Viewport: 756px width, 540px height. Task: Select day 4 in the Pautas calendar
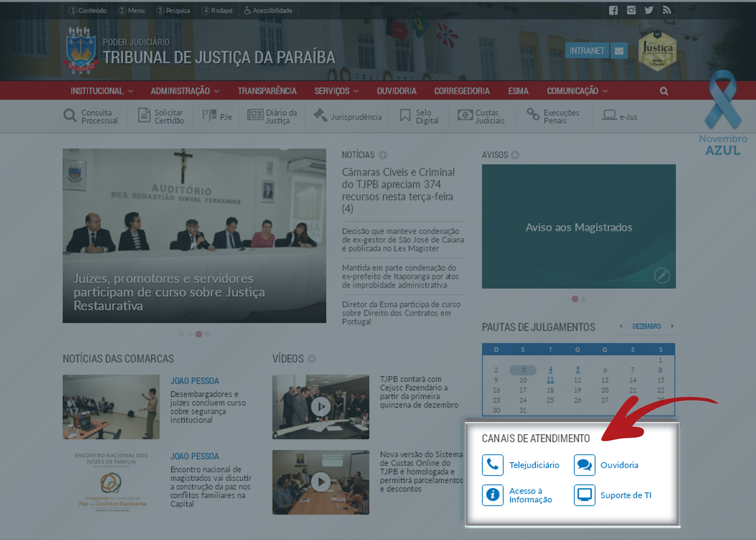[x=551, y=369]
